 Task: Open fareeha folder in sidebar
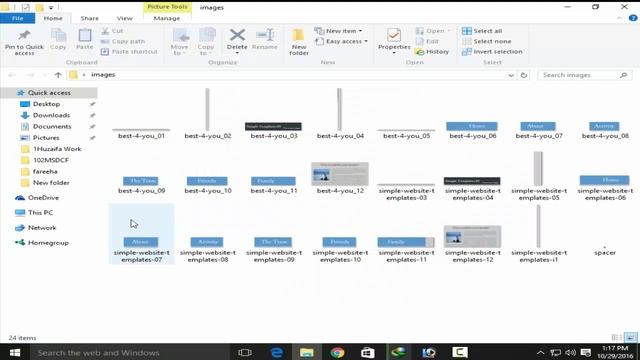pos(45,171)
